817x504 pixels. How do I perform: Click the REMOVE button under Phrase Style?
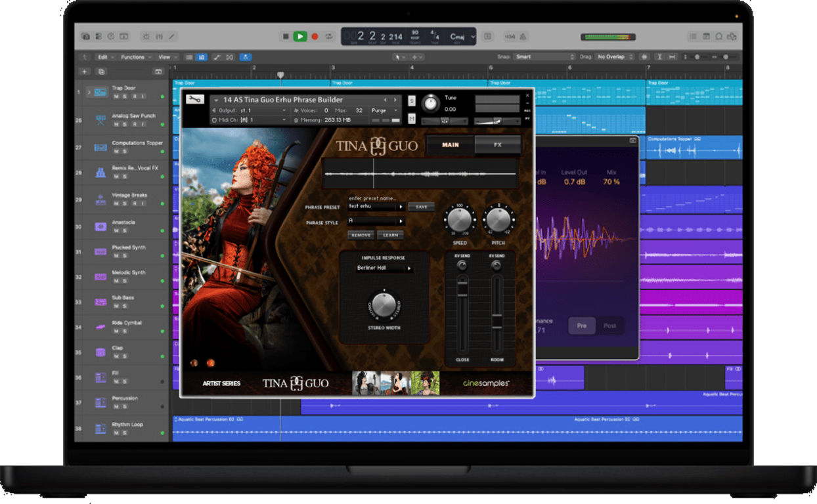click(x=361, y=235)
